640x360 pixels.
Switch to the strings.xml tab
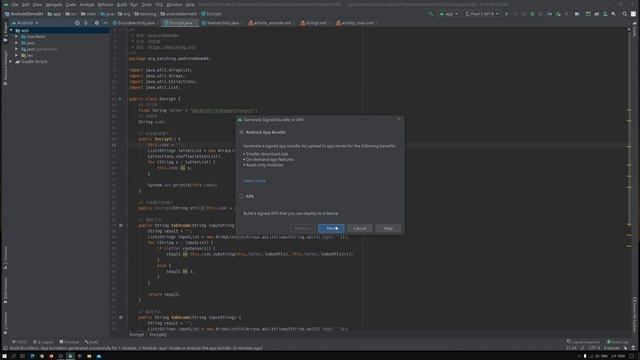[x=316, y=23]
